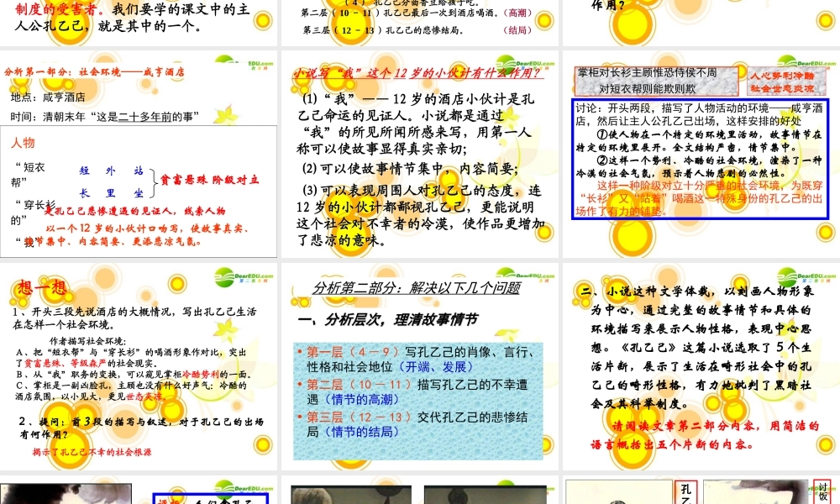The width and height of the screenshot is (840, 504).
Task: Click the top line 第二层（10－11）孔乙己最后一次到酒店喝酒
Action: coord(417,13)
